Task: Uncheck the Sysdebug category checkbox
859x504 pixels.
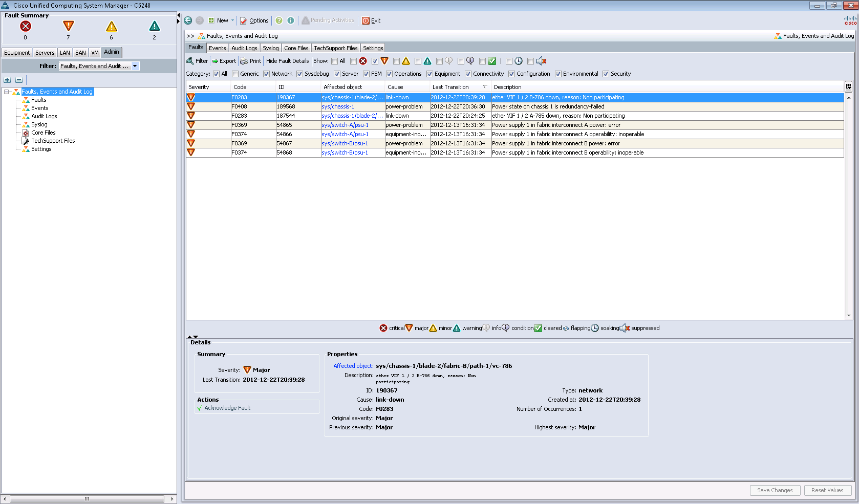Action: [x=300, y=74]
